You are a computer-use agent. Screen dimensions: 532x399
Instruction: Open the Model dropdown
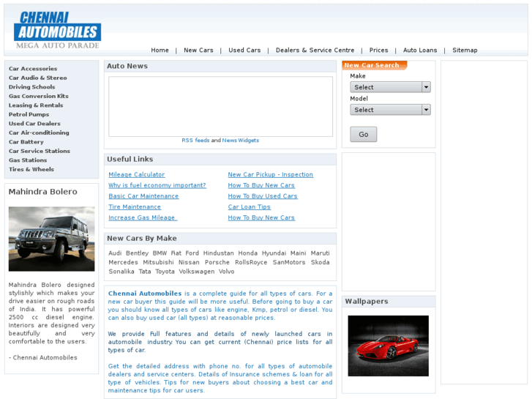tap(390, 110)
